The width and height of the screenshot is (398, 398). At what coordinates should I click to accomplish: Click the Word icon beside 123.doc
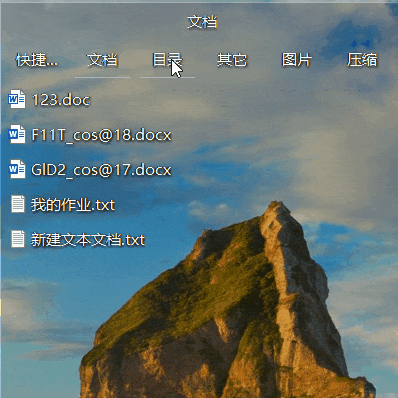(x=17, y=99)
